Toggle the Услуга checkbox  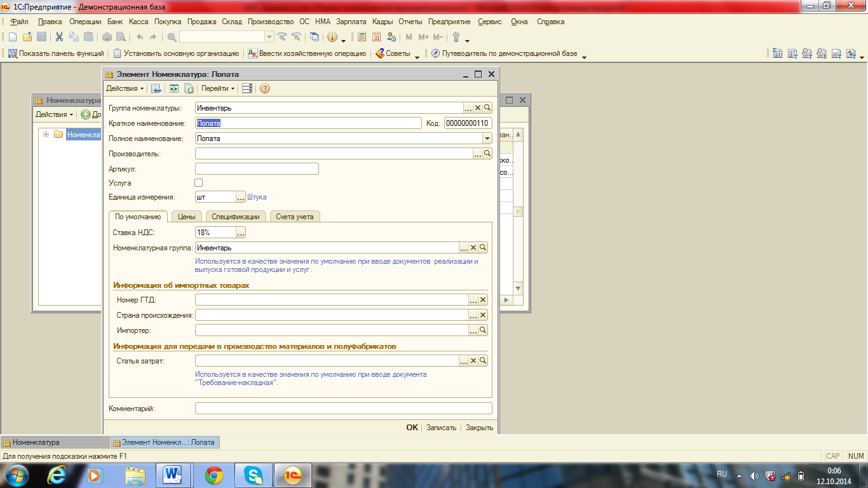[x=199, y=183]
